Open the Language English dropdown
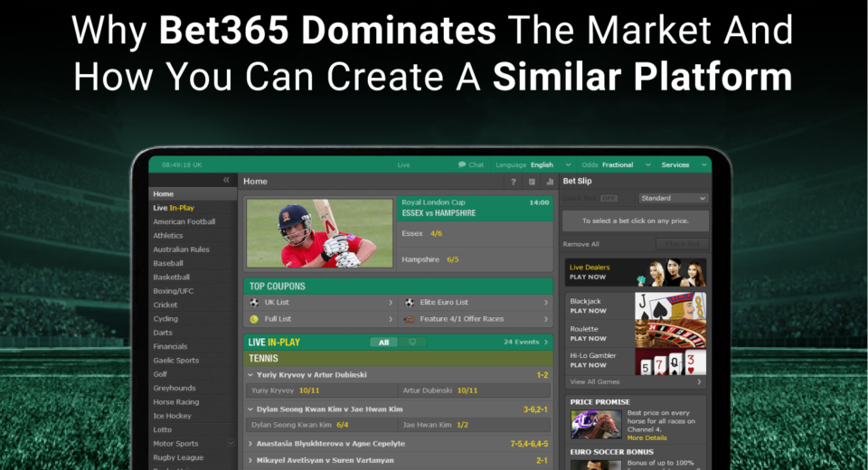 (533, 165)
